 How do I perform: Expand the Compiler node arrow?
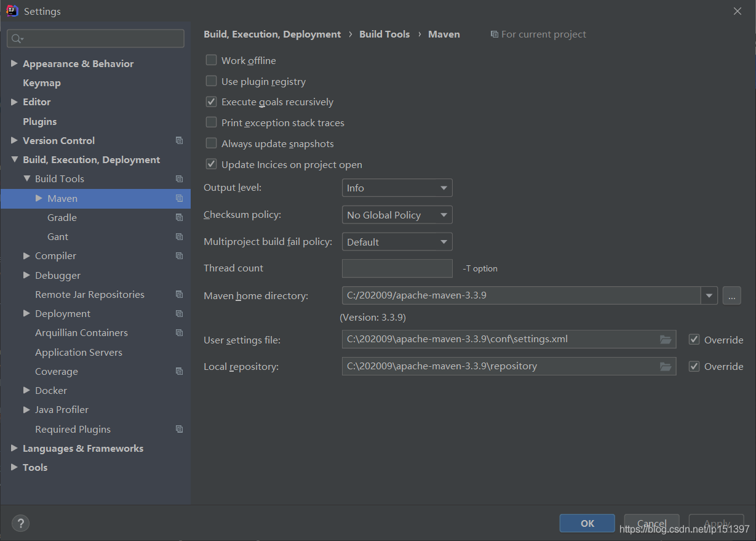[26, 255]
